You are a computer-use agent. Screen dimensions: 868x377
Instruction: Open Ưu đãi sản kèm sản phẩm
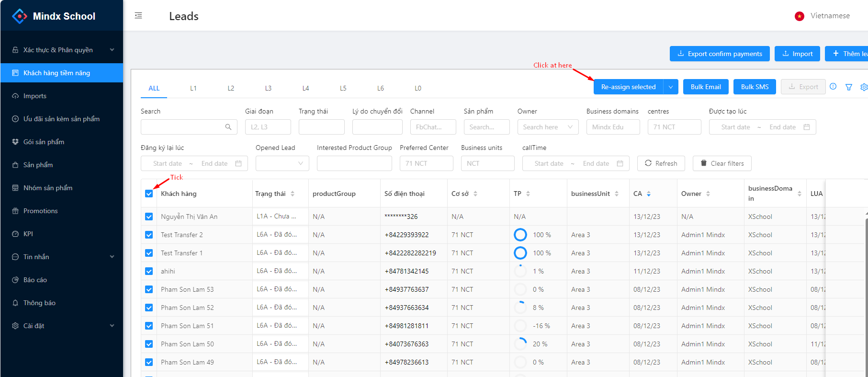point(62,119)
